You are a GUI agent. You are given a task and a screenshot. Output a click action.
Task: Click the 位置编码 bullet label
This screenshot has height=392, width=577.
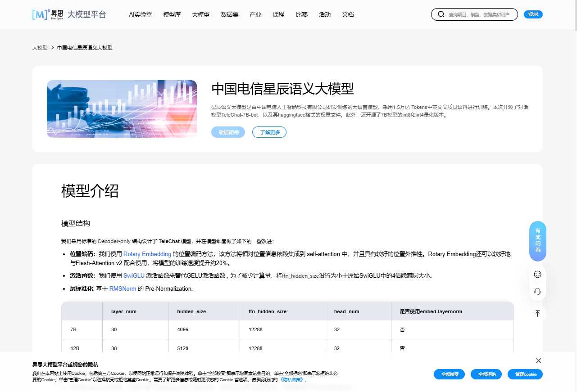coord(82,254)
